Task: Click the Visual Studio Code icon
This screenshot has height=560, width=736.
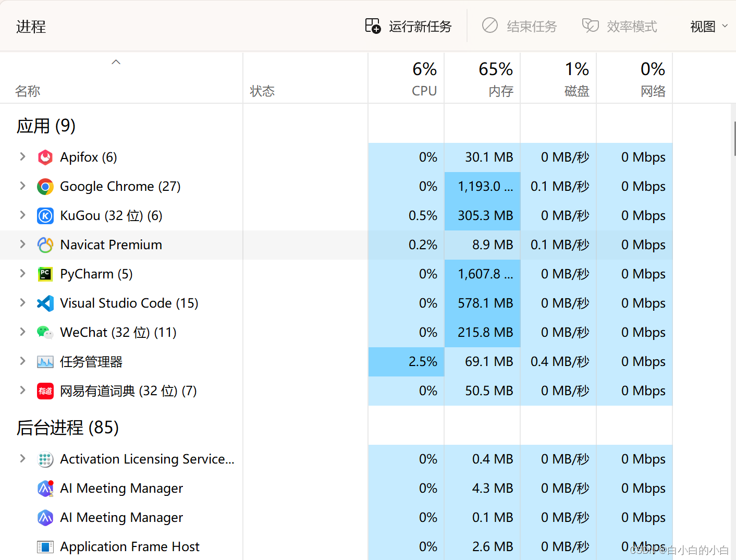Action: [x=45, y=303]
